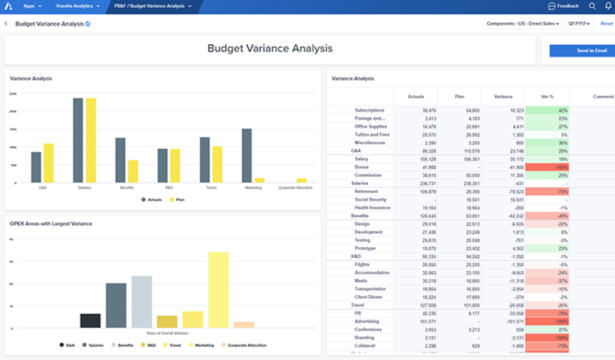Screen dimensions: 615x360
Task: Select the Comment column header
Action: (x=603, y=96)
